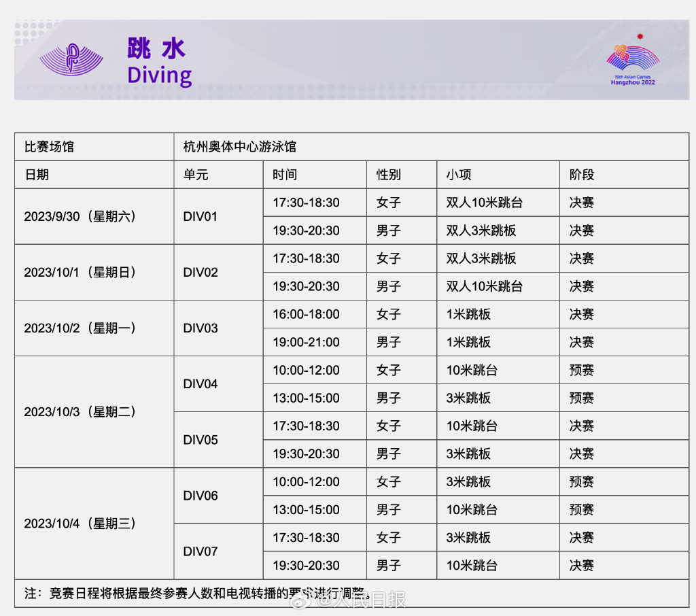This screenshot has width=696, height=616.
Task: Select the DIV03 unit cell
Action: (x=201, y=328)
